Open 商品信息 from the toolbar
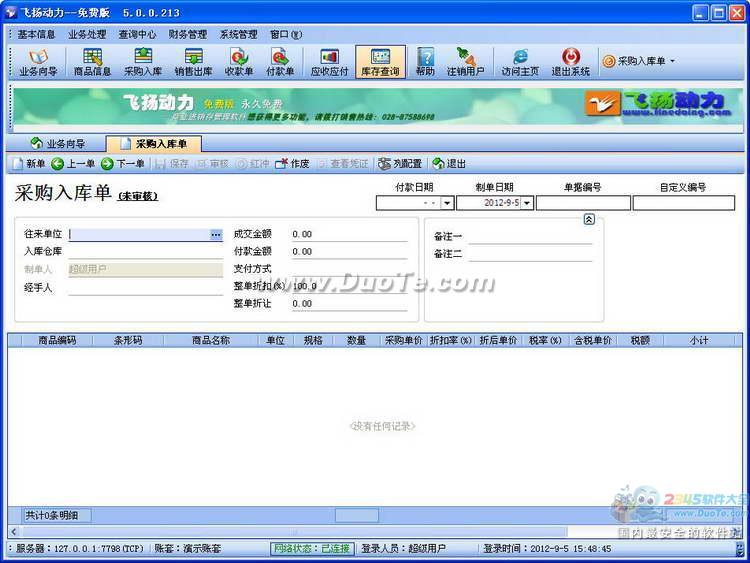 (92, 62)
